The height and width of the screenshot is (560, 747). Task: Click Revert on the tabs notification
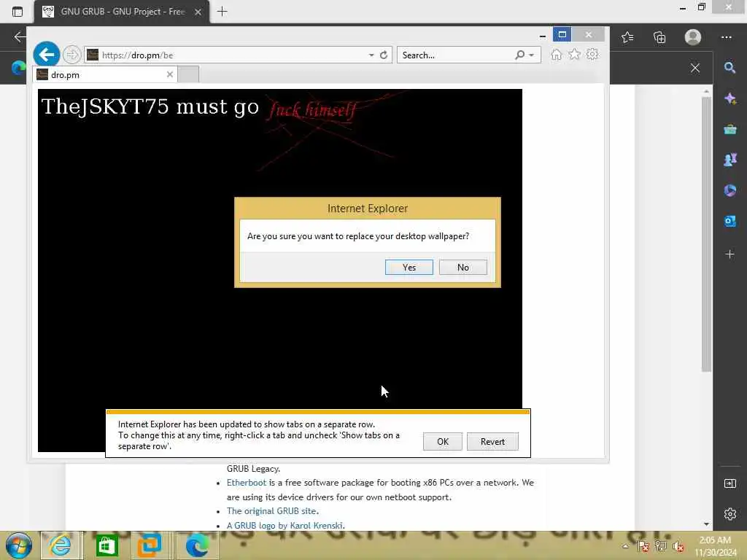point(492,441)
